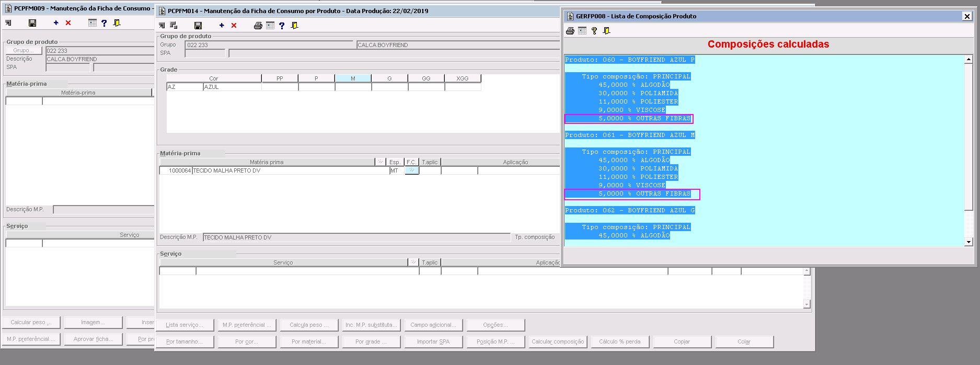Image resolution: width=980 pixels, height=365 pixels.
Task: Click up arrow of Serviço grid scrollbar
Action: [806, 271]
